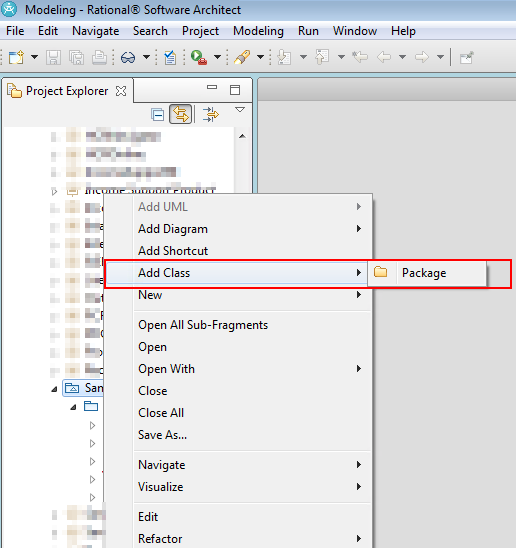Click the Rational Software Architect application icon

click(9, 9)
